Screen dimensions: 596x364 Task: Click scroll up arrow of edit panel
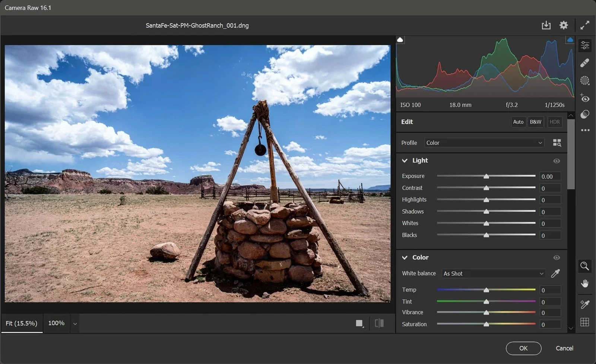tap(571, 116)
